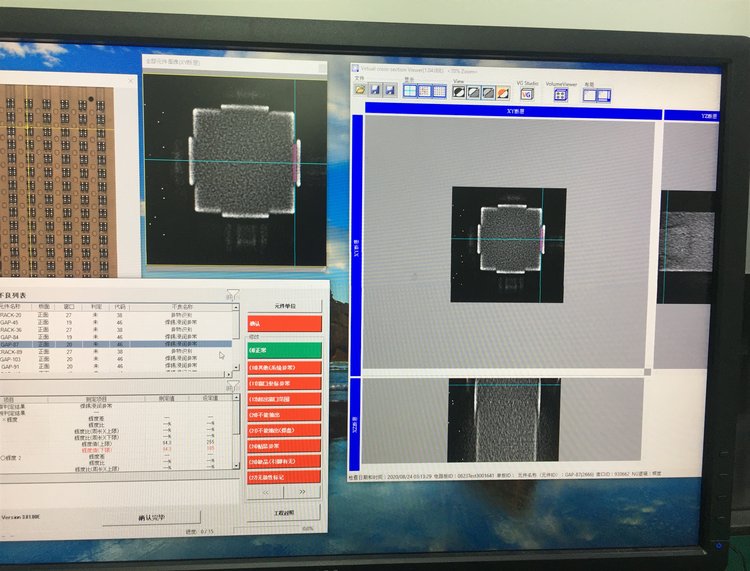This screenshot has width=750, height=571.
Task: Click the Version 3.81.00E label
Action: tap(21, 517)
